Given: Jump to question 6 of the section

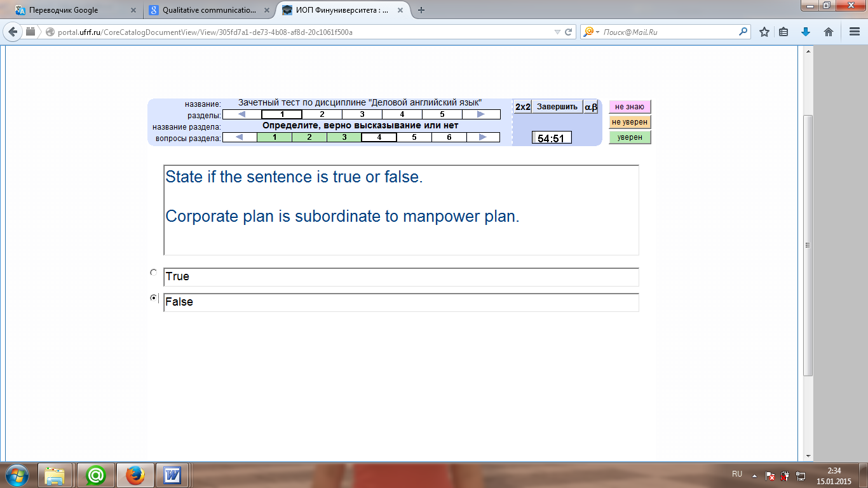Looking at the screenshot, I should (x=449, y=137).
